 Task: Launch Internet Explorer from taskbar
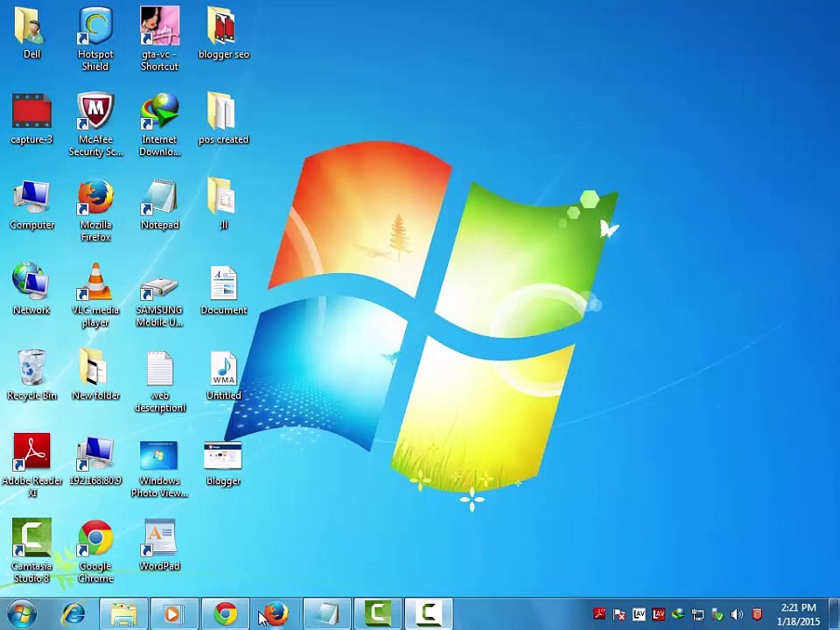[73, 614]
